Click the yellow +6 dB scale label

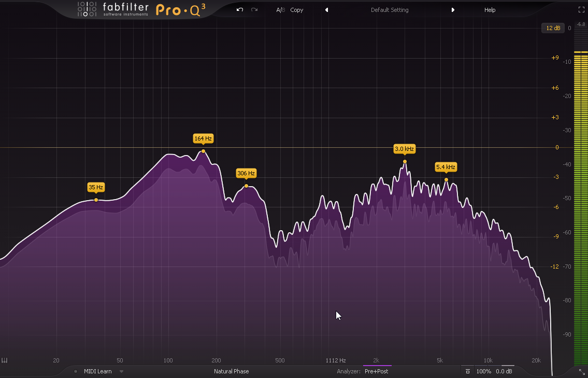pyautogui.click(x=555, y=88)
